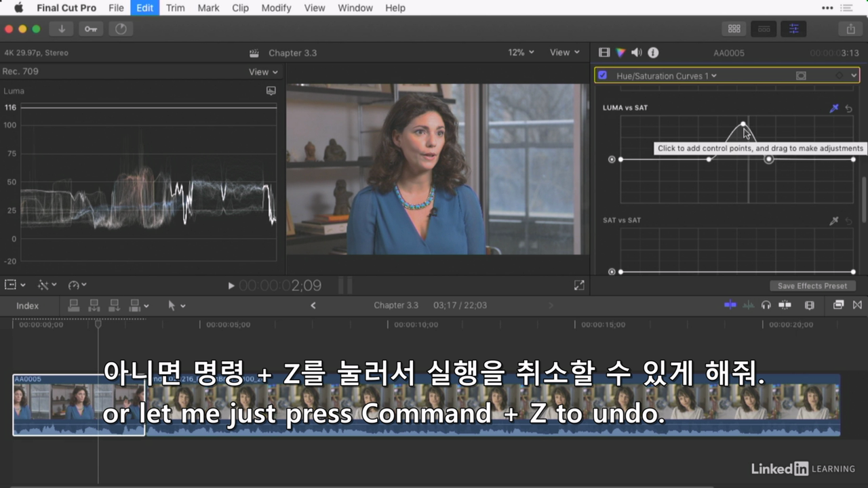Reset the SAT vs SAT curve
Screen dimensions: 868x488
[848, 221]
